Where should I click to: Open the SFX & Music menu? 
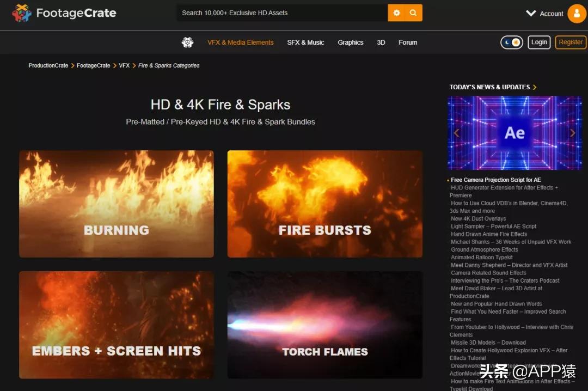click(305, 42)
